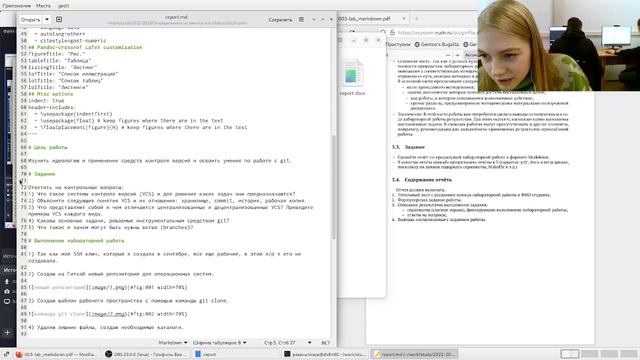Create a new document tab in gedit
This screenshot has height=360, width=640.
59,19
